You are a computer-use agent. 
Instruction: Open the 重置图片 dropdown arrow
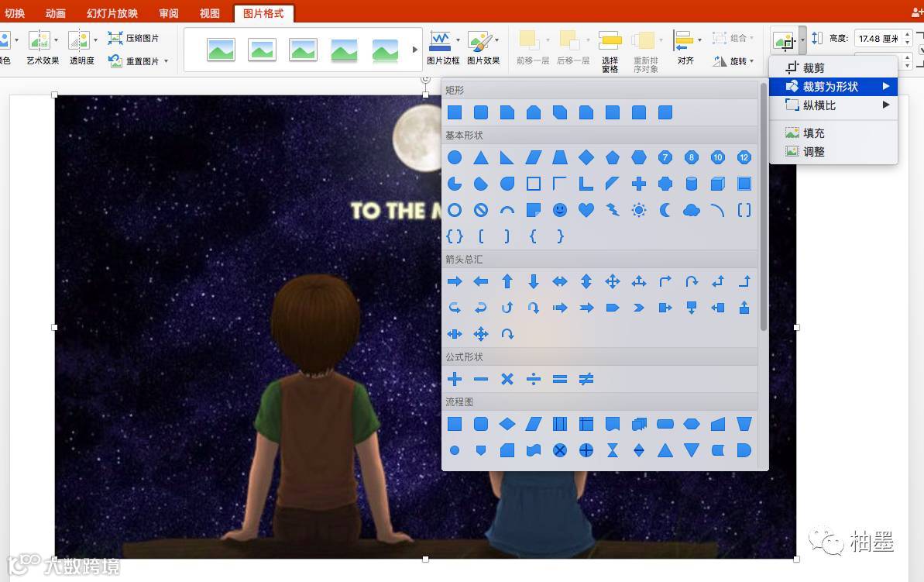click(x=167, y=60)
